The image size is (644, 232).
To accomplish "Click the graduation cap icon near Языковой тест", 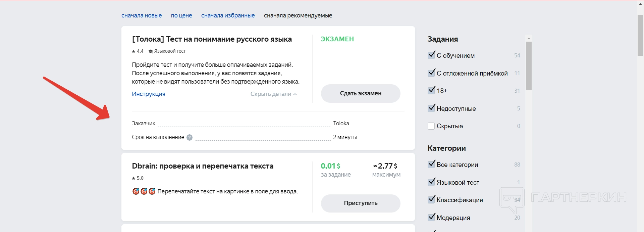I will [151, 51].
